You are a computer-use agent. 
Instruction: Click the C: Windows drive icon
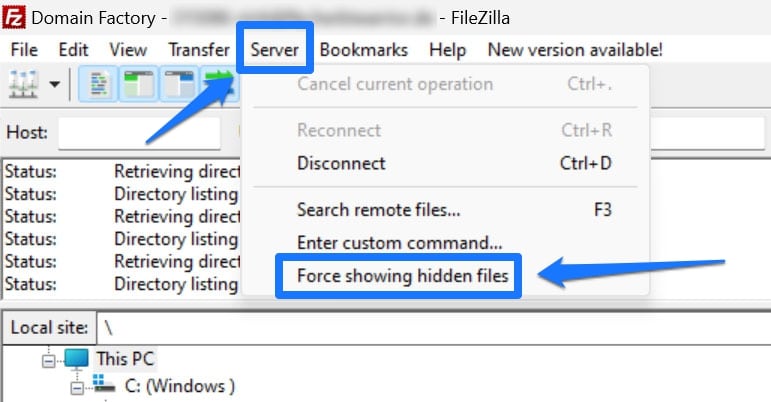[103, 385]
